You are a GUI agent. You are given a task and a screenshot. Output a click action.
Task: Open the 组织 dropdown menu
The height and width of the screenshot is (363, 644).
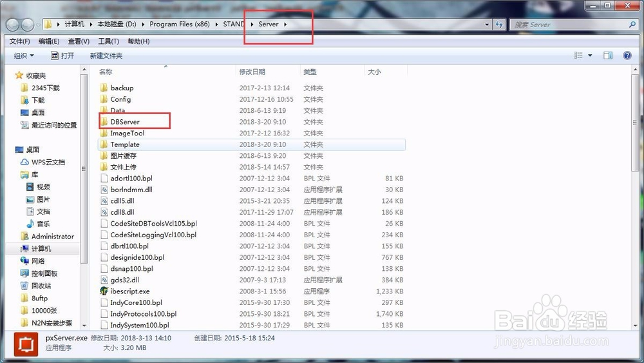click(x=24, y=55)
